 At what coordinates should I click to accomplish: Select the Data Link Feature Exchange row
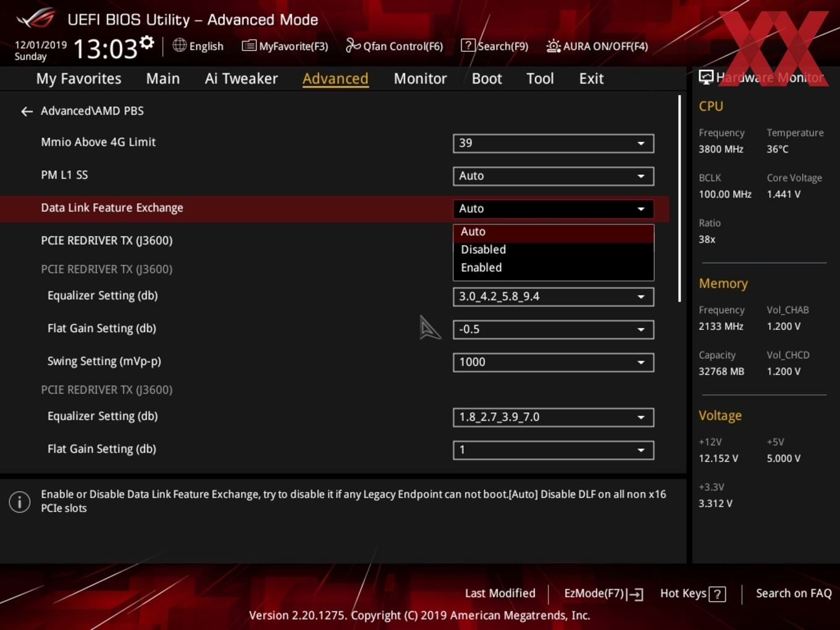[334, 209]
